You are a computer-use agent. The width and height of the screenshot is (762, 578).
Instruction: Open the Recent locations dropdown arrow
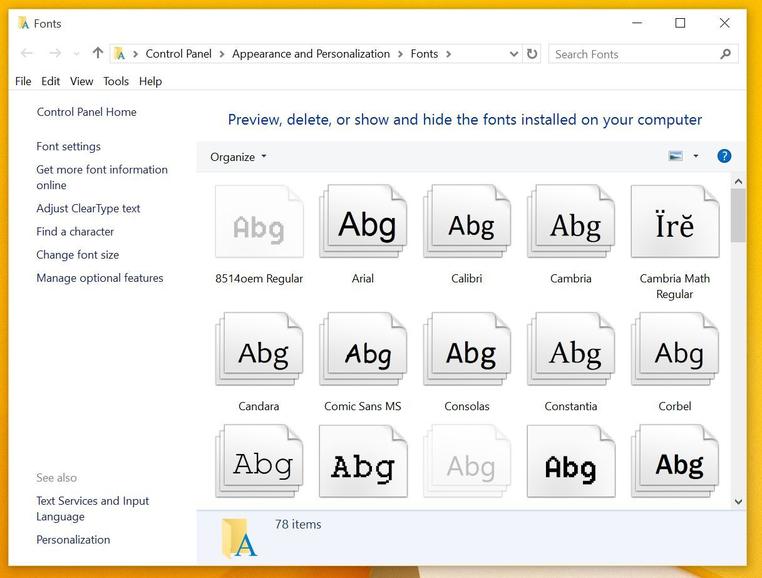pos(76,53)
